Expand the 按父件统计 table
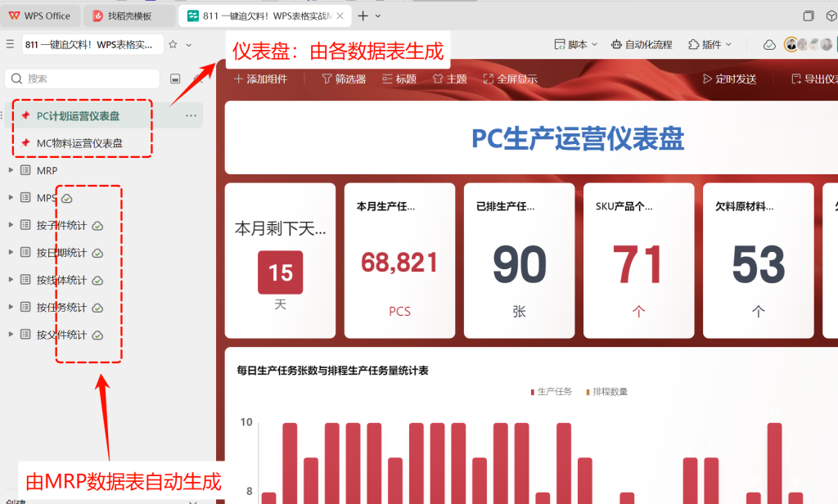Screen dimensions: 838x504 coord(10,334)
